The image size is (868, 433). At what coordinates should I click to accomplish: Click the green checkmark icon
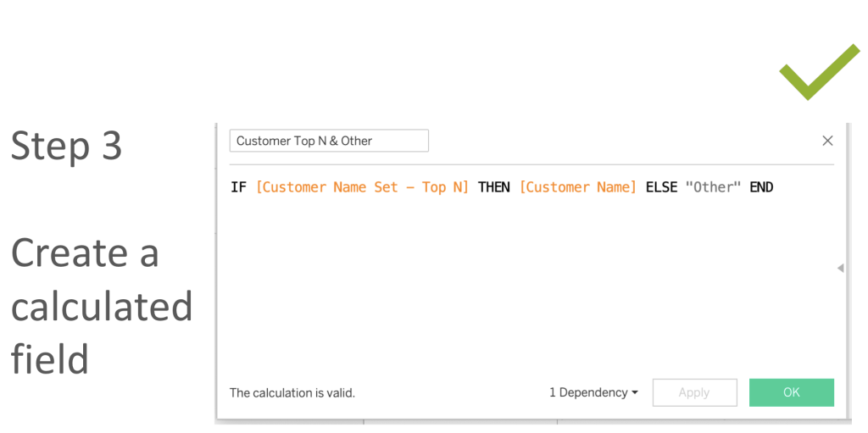pos(820,73)
